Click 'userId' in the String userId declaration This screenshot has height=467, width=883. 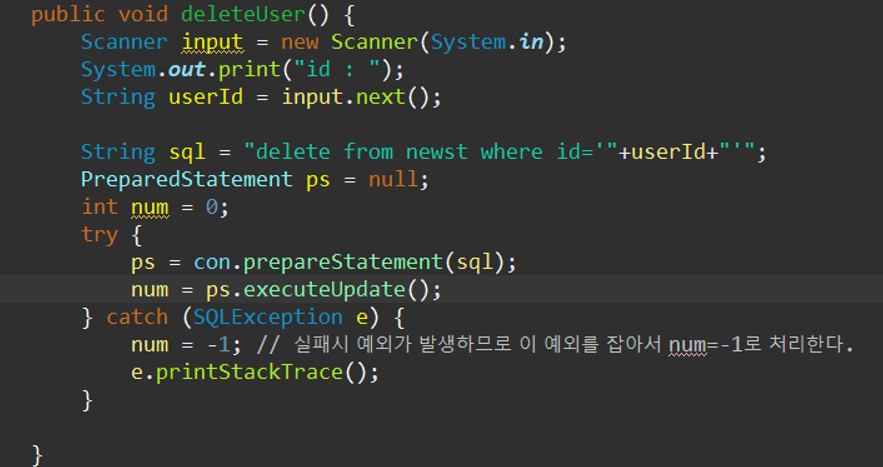point(206,97)
